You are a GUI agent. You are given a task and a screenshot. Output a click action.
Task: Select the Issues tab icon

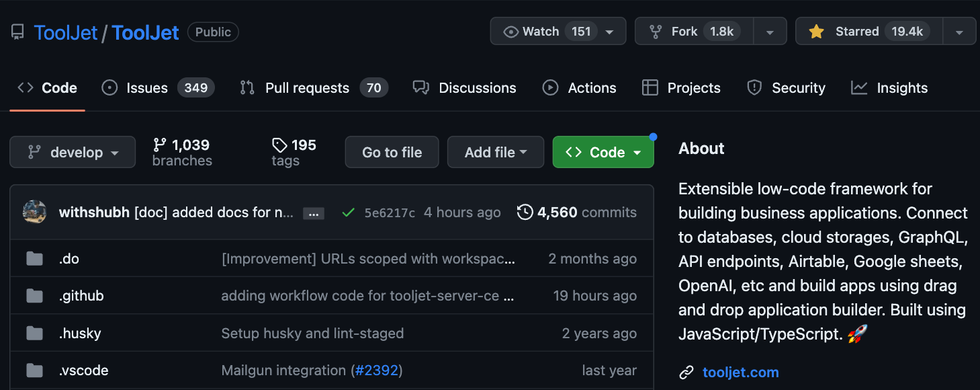[109, 87]
